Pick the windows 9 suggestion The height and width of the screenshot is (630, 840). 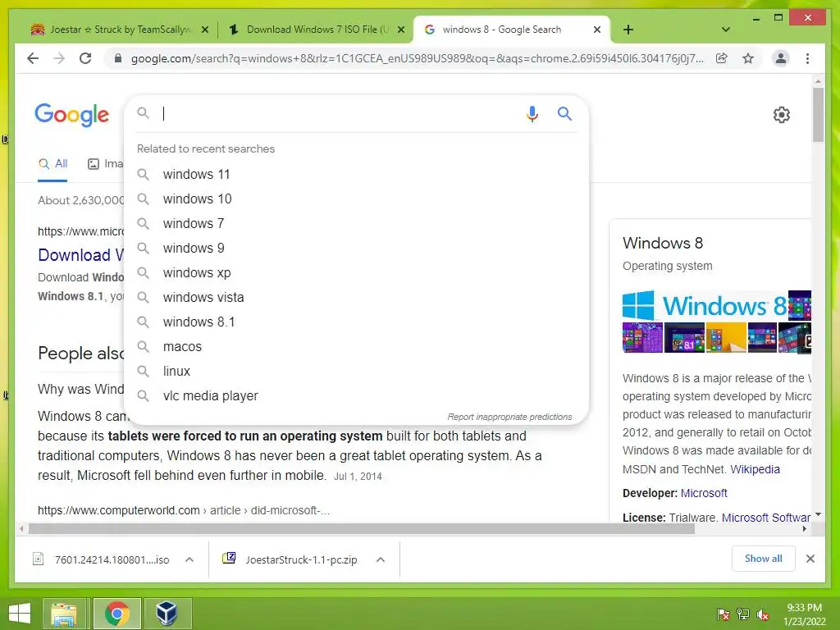click(x=356, y=248)
